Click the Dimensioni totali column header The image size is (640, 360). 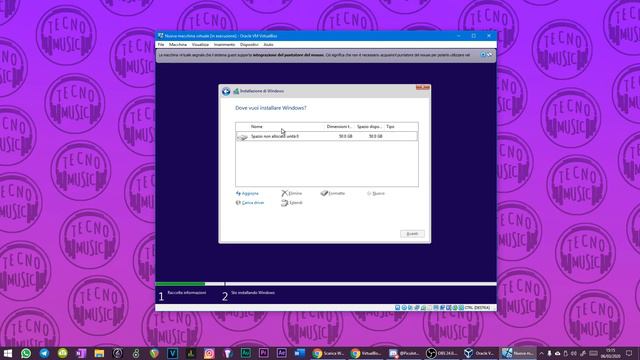[339, 127]
